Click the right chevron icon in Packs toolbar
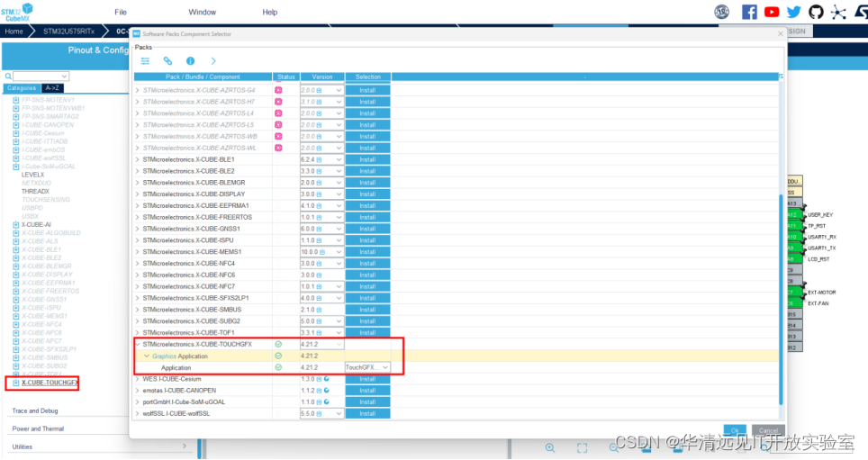The height and width of the screenshot is (460, 868). [x=213, y=61]
